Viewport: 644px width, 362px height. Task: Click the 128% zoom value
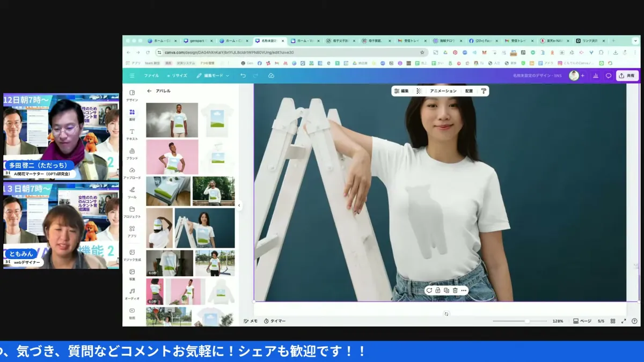click(558, 321)
